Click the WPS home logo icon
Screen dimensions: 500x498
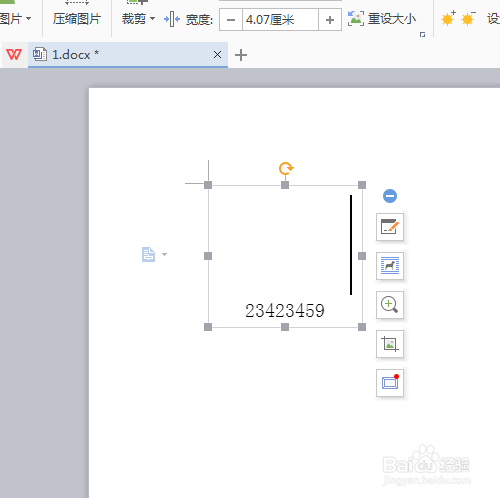(14, 54)
